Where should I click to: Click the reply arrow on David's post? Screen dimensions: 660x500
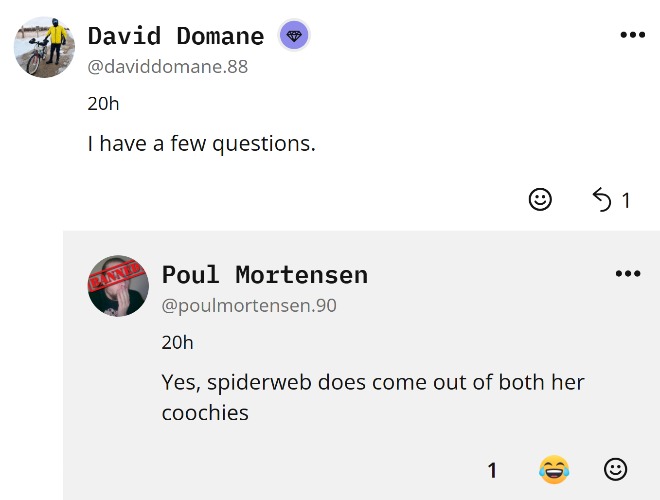[602, 200]
